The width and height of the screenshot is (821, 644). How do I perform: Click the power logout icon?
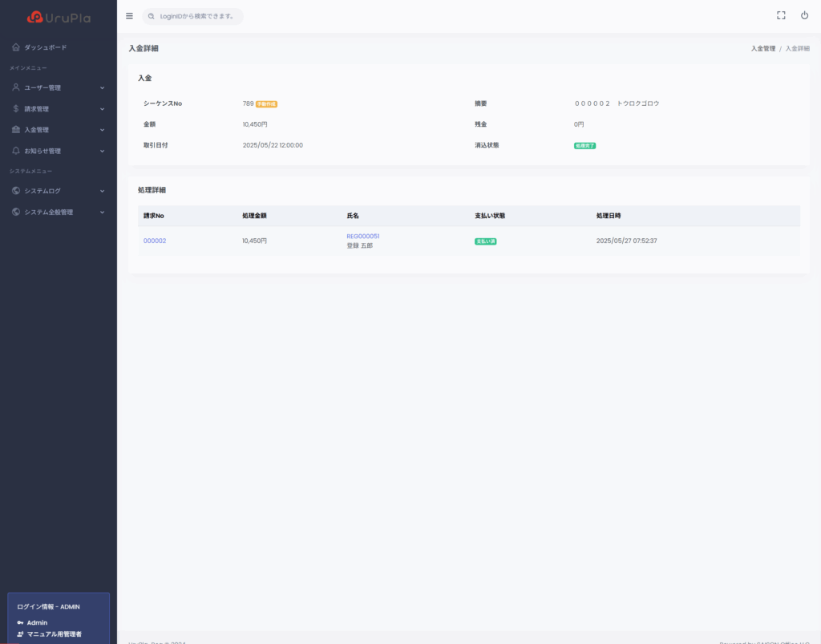(x=804, y=16)
